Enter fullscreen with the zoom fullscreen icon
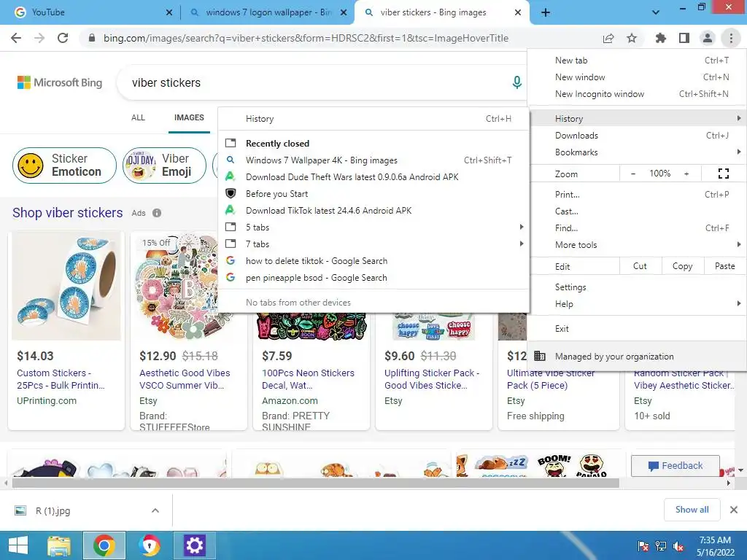 pos(723,174)
